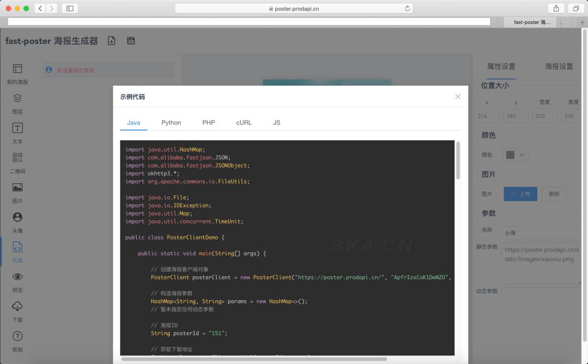Click the 删除 delete image button
588x364 pixels.
554,194
